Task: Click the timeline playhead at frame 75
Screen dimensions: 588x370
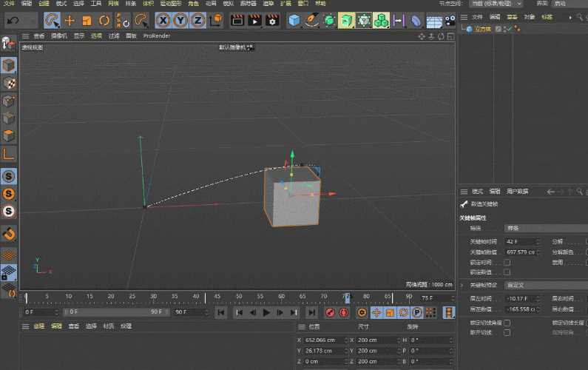Action: pyautogui.click(x=347, y=298)
